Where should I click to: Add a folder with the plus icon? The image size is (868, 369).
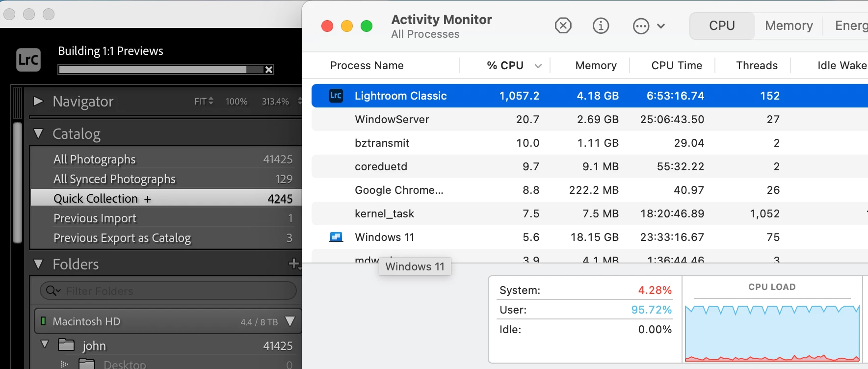(293, 264)
